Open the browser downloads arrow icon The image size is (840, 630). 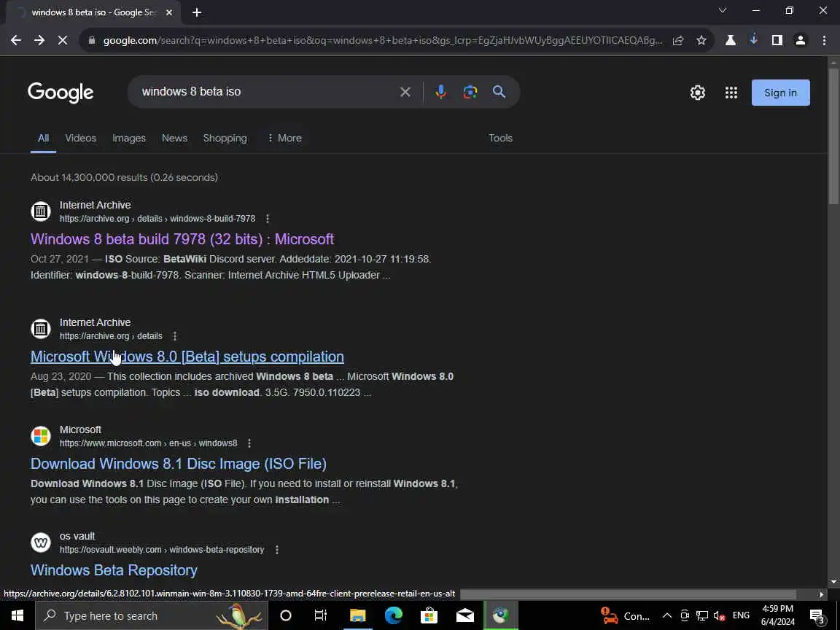click(x=754, y=39)
